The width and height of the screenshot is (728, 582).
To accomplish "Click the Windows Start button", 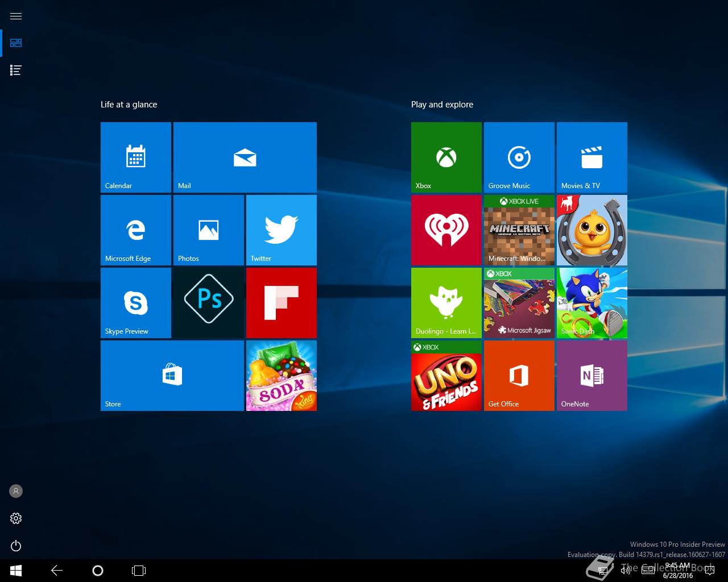I will coord(16,571).
